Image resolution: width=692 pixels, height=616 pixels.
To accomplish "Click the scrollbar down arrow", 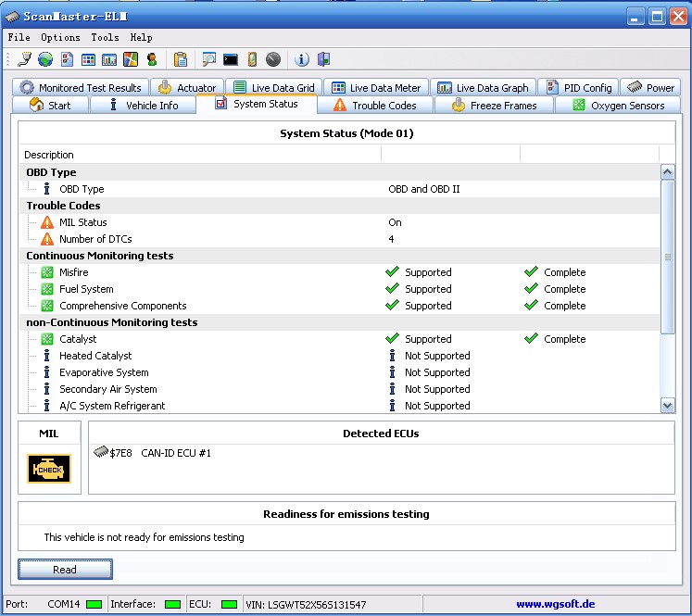I will tap(667, 405).
